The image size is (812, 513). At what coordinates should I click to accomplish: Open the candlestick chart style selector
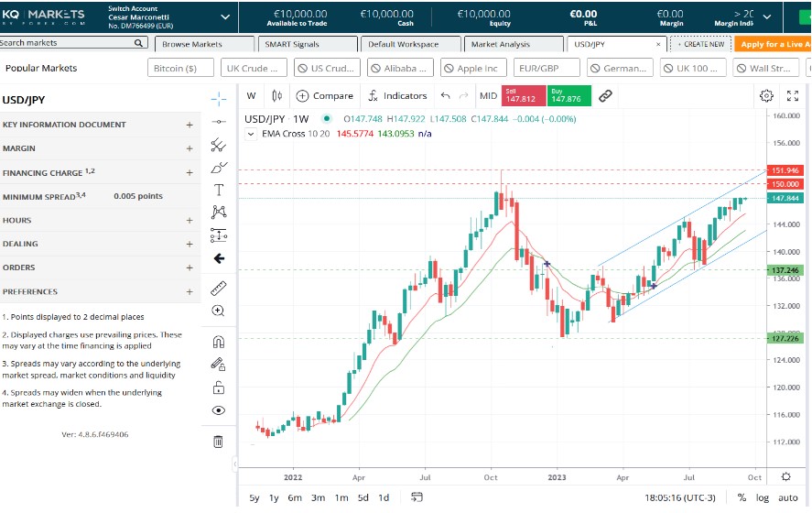coord(277,96)
